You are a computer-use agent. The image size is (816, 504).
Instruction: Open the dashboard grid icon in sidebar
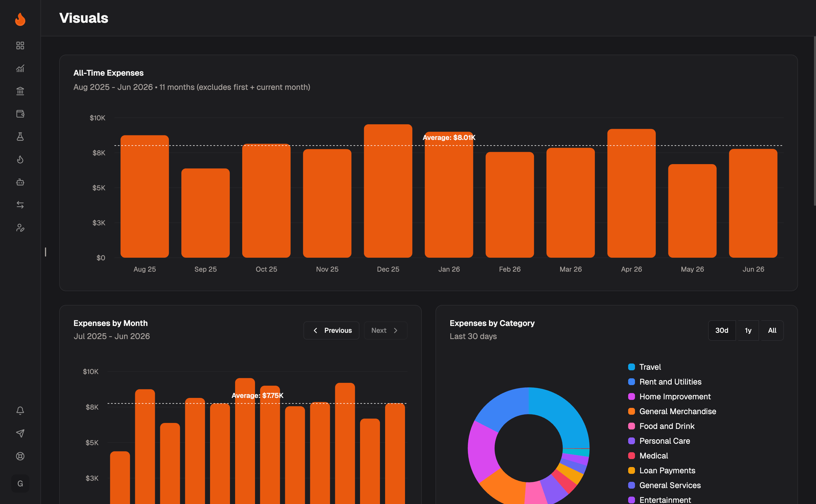(20, 45)
